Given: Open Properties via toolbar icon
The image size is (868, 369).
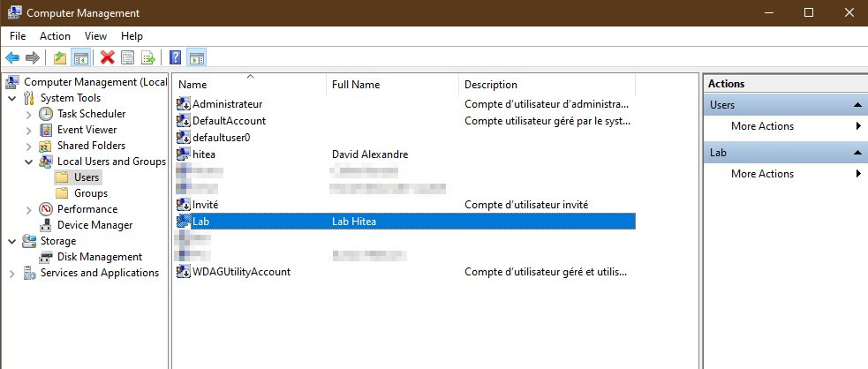Looking at the screenshot, I should tap(128, 57).
